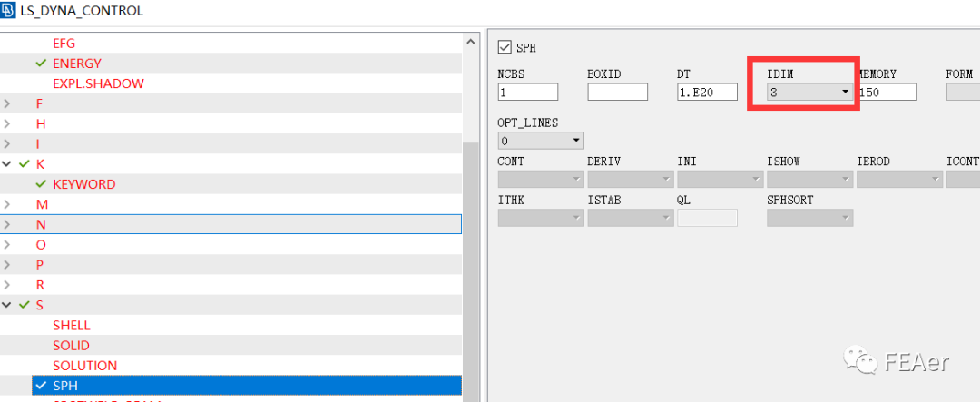Select the SOLUTION tree item
980x402 pixels.
click(85, 366)
